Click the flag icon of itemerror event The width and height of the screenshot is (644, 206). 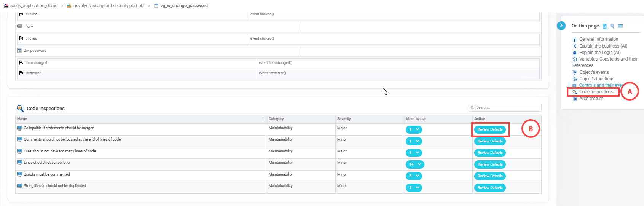[21, 73]
